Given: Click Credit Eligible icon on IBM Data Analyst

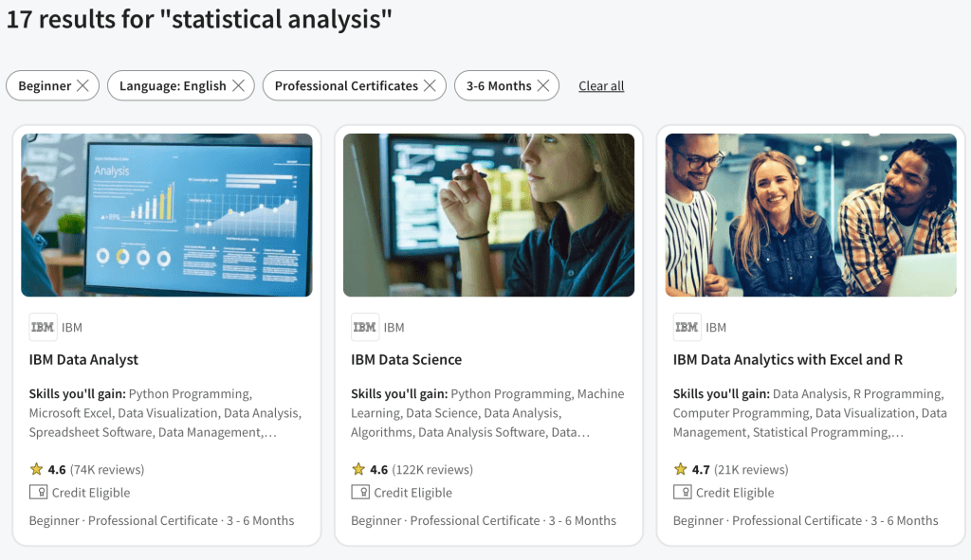Looking at the screenshot, I should coord(38,493).
